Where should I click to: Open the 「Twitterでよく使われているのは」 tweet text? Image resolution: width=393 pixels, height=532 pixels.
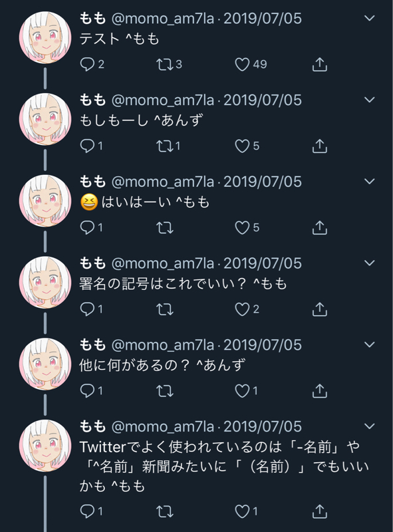(x=224, y=467)
